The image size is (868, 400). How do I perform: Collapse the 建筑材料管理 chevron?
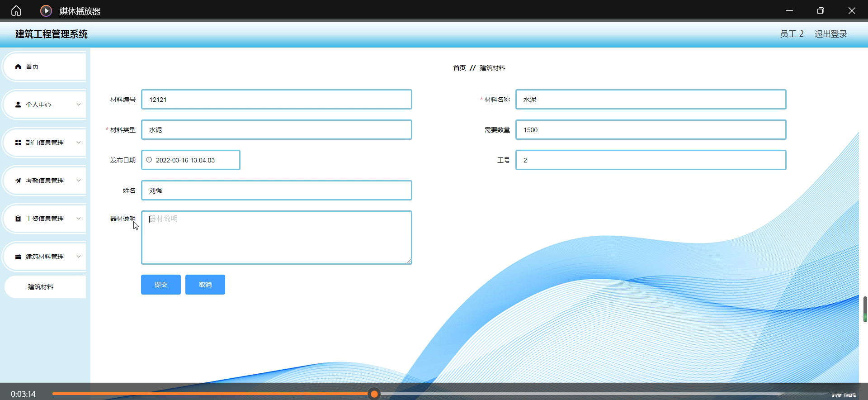click(79, 257)
